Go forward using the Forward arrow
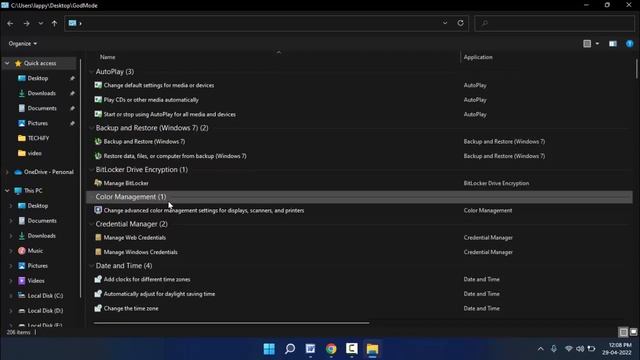 (x=27, y=24)
